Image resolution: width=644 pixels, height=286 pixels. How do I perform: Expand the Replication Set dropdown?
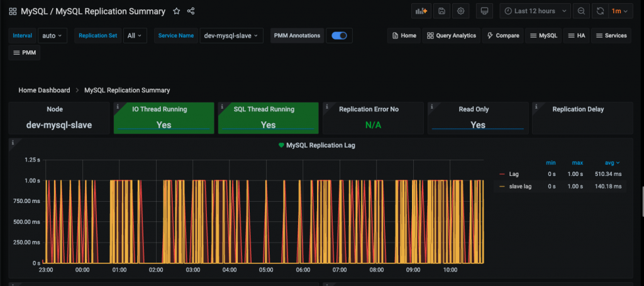coord(135,36)
